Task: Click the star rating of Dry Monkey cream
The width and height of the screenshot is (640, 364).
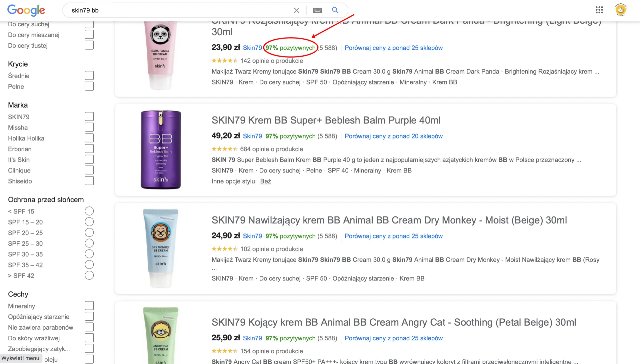Action: click(x=224, y=249)
